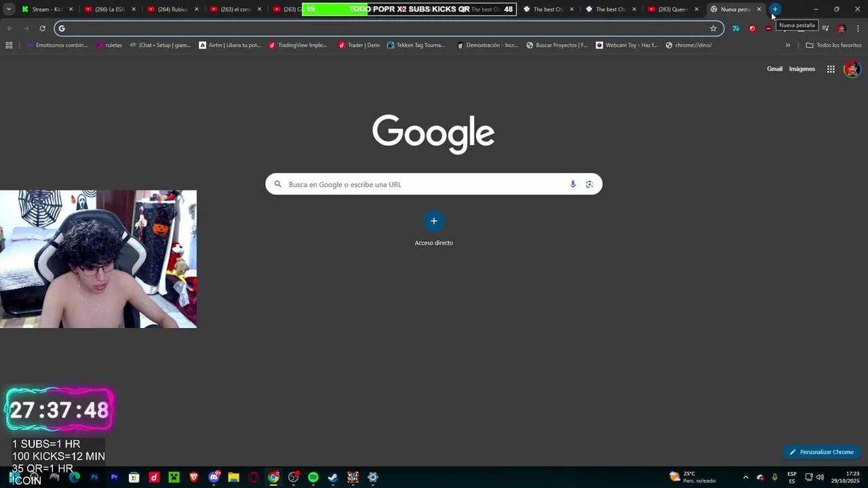
Task: Switch to the (266) La ESA tab
Action: point(110,9)
